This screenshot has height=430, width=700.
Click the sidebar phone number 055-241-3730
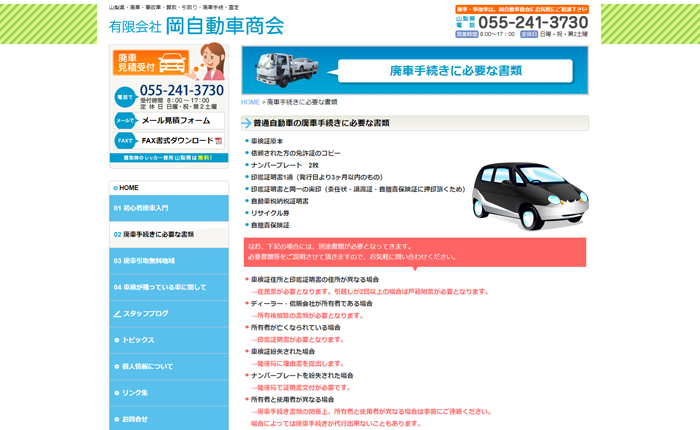(182, 90)
